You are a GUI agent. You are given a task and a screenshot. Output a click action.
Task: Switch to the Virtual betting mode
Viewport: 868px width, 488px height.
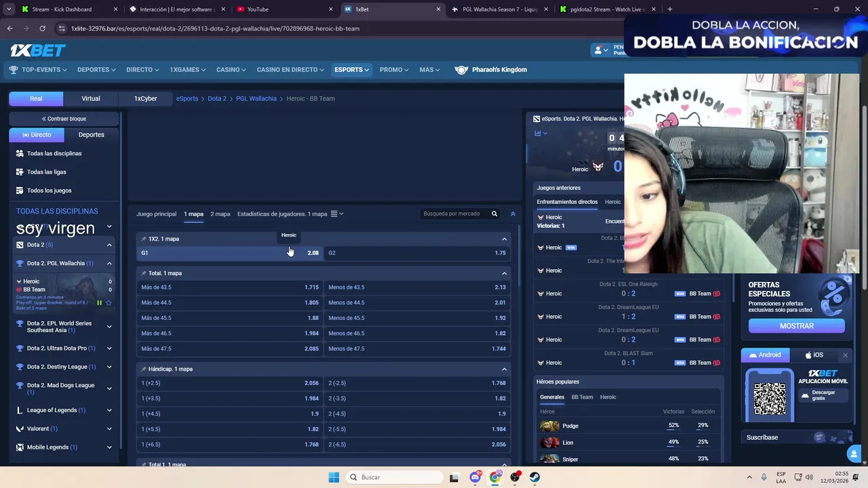91,98
